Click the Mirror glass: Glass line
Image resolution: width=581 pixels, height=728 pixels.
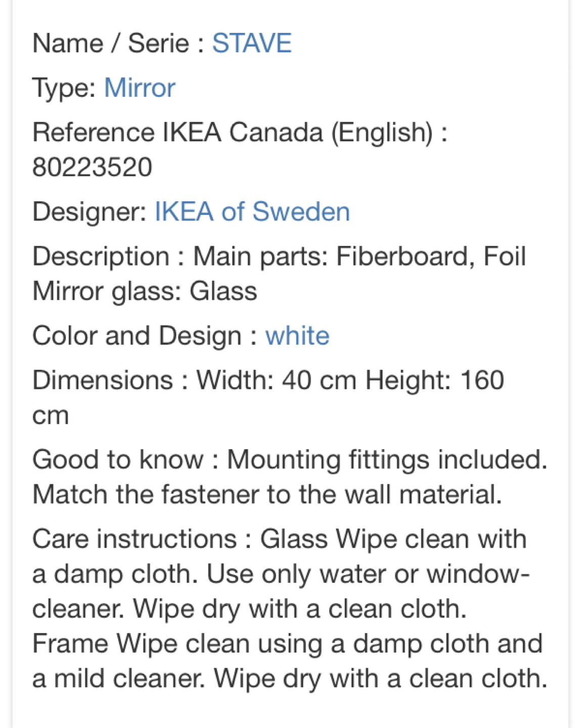point(145,292)
